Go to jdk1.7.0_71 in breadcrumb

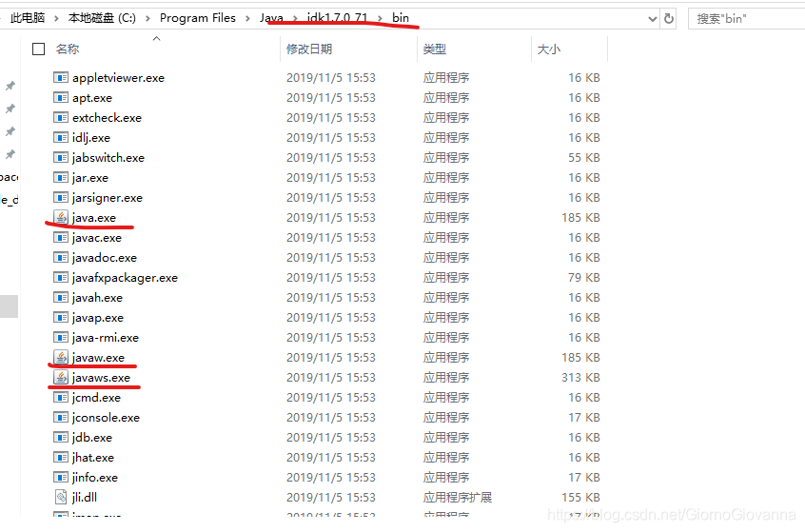337,18
